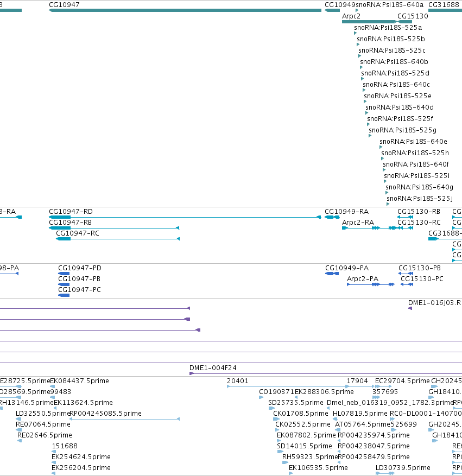Select the LD30739.5prime EST
Viewport: 462px width, 476px height.
click(385, 474)
